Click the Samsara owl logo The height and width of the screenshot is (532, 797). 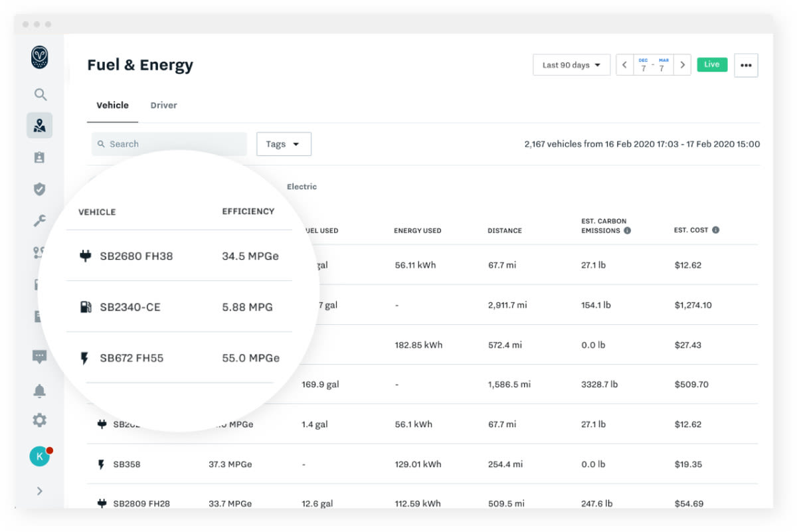(x=39, y=57)
